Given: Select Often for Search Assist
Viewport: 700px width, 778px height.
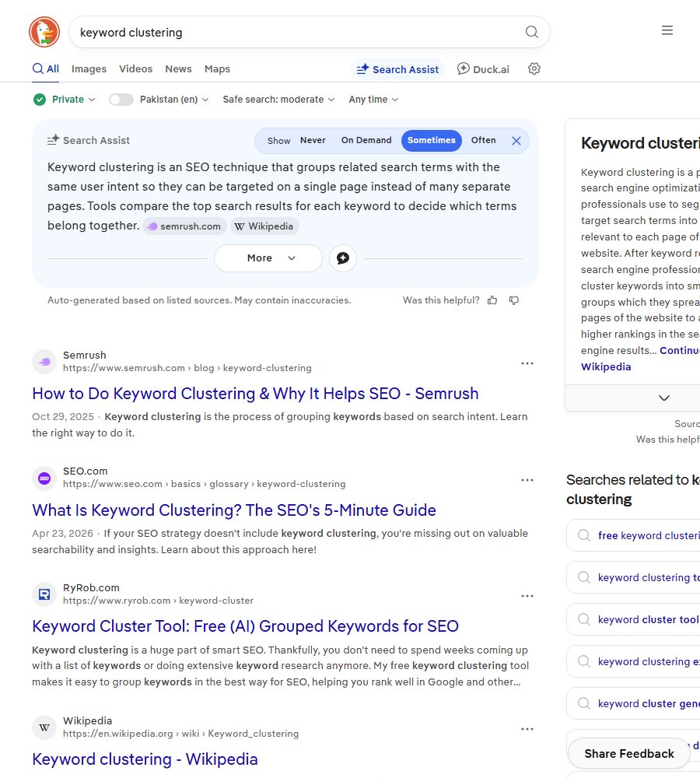Looking at the screenshot, I should pyautogui.click(x=484, y=140).
